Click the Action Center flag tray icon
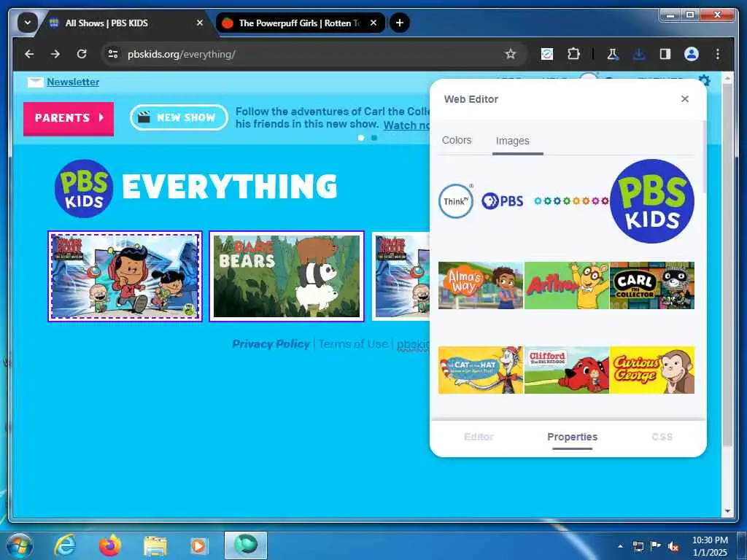 click(x=656, y=546)
